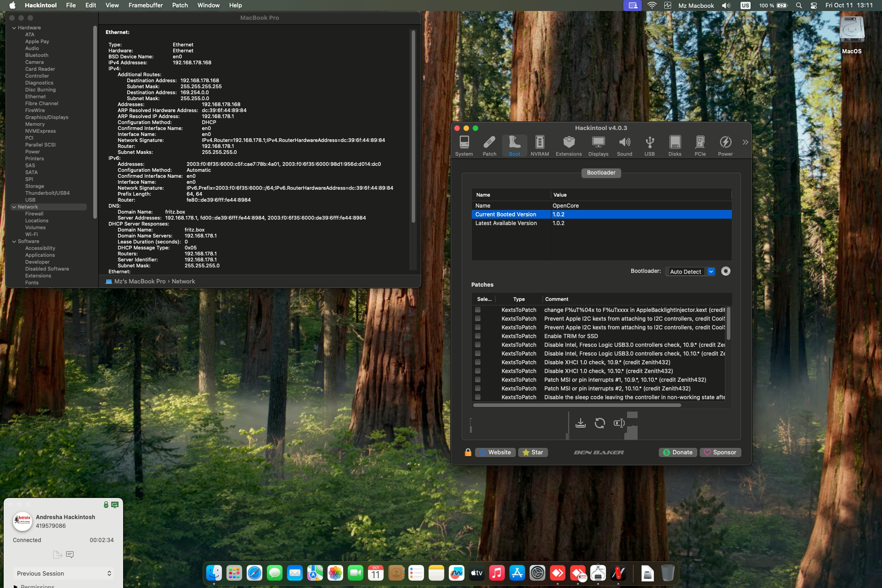Click the download bootloader icon below patches
This screenshot has height=588, width=882.
point(581,423)
